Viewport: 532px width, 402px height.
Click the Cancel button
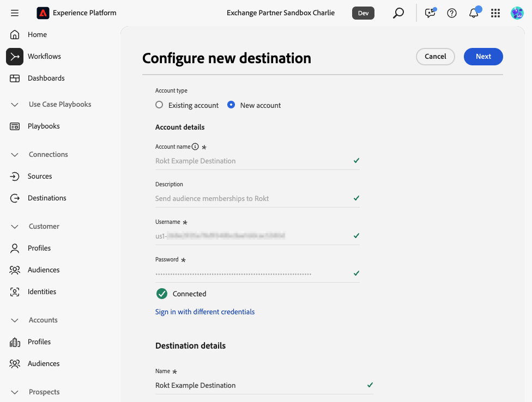[x=435, y=57]
